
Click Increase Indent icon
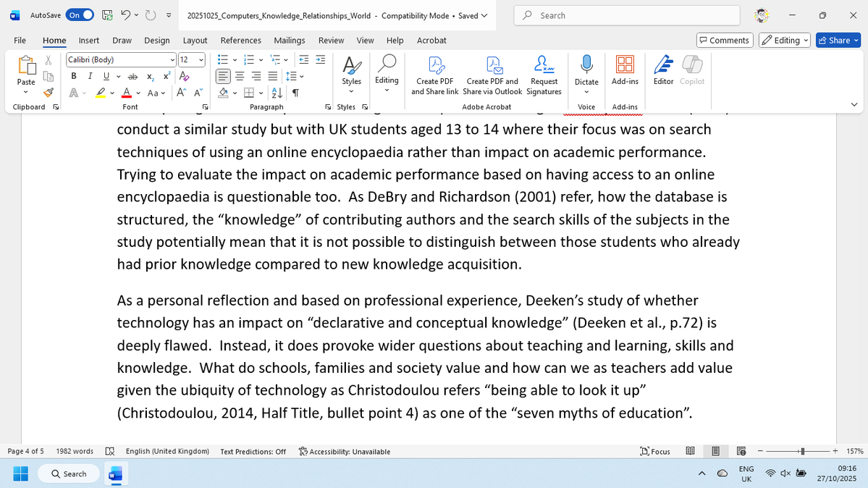321,60
